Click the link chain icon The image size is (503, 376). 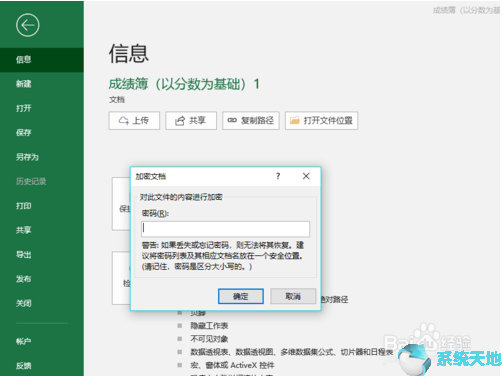pyautogui.click(x=232, y=120)
